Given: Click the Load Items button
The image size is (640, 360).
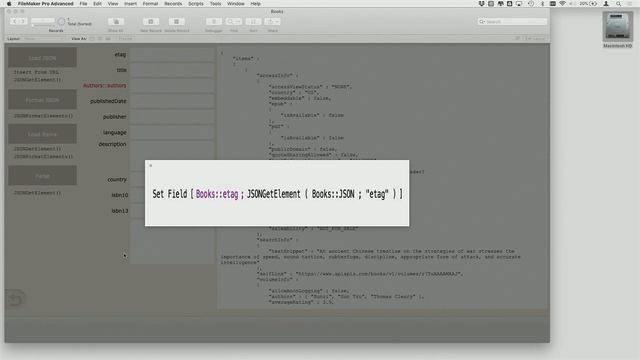Looking at the screenshot, I should pyautogui.click(x=42, y=134).
